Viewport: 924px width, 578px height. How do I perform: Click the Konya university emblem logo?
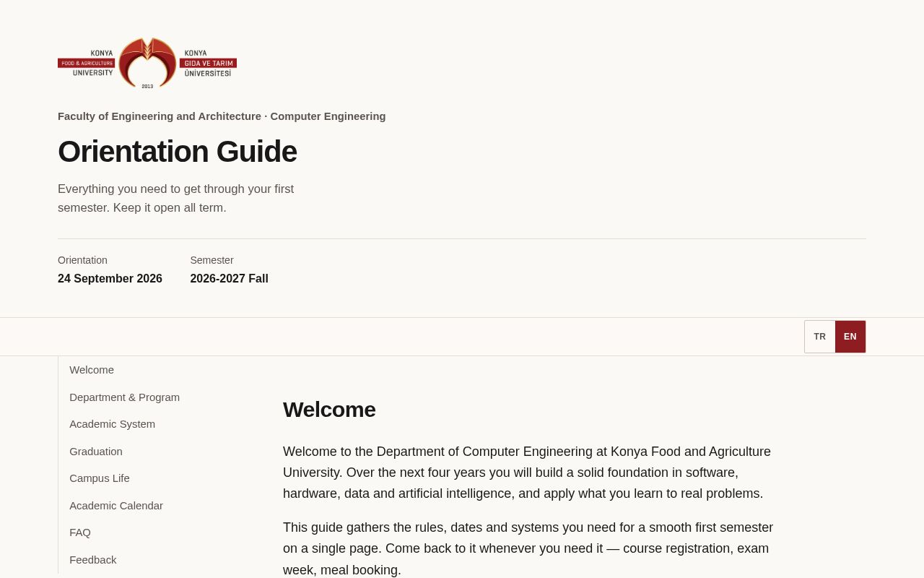coord(147,63)
